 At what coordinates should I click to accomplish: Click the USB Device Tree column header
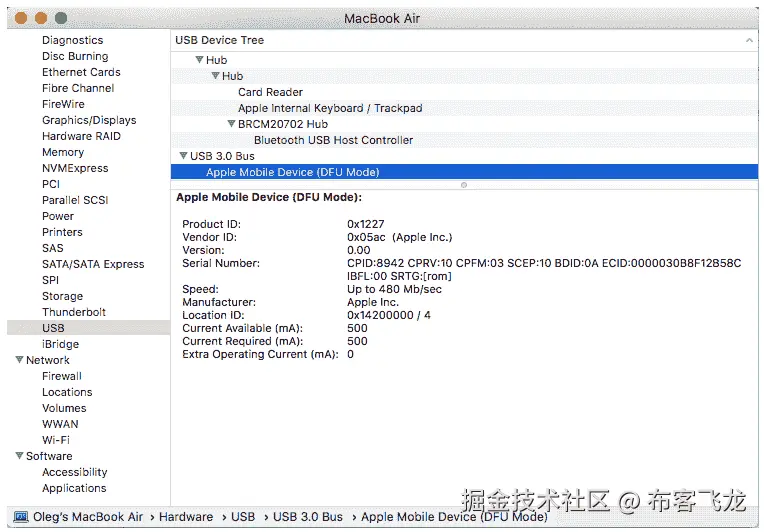(464, 40)
